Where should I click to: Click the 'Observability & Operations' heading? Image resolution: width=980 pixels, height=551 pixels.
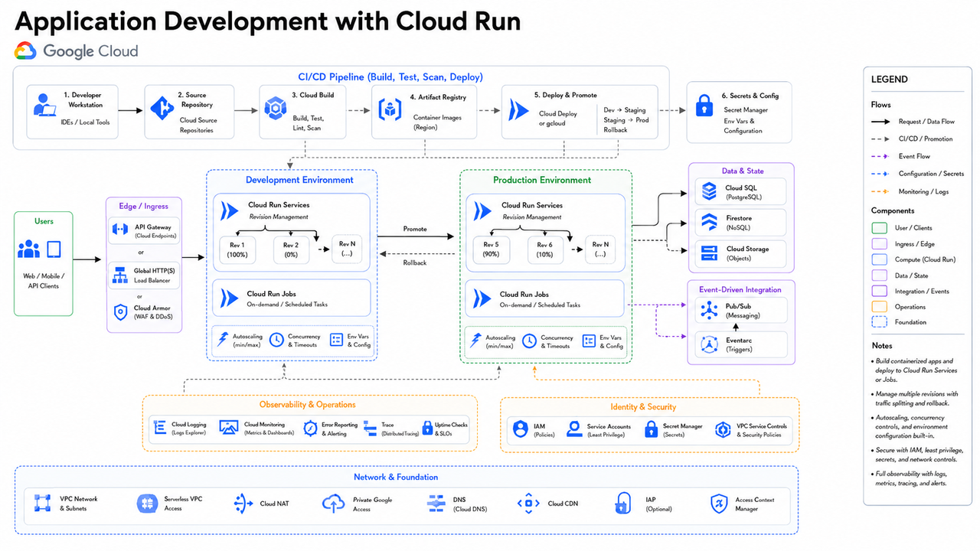click(x=307, y=404)
